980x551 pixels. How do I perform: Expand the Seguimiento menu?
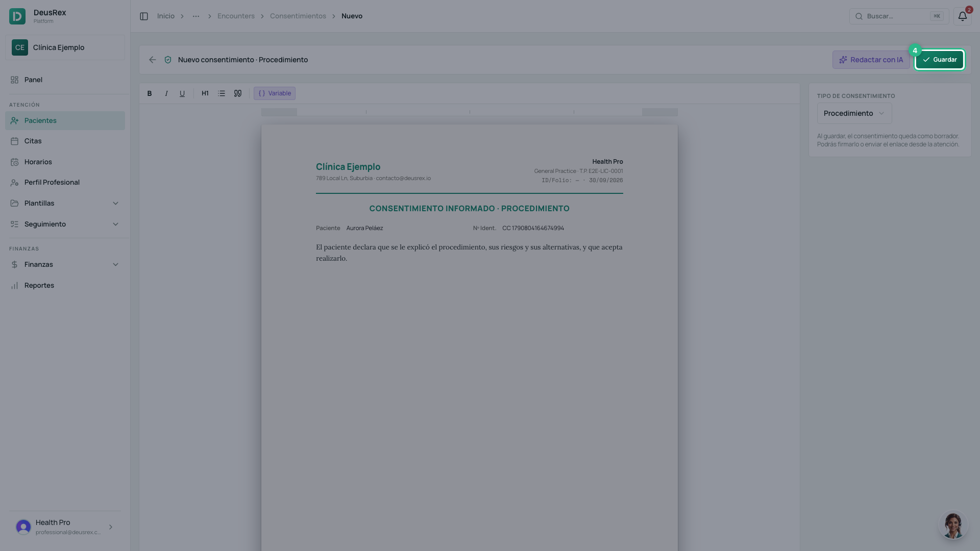[65, 224]
